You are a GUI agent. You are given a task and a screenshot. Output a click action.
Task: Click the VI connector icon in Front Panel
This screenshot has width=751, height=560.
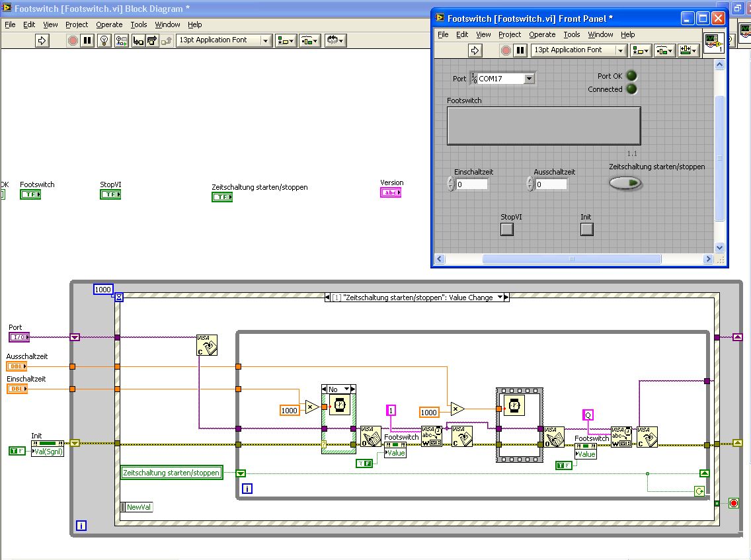(713, 43)
